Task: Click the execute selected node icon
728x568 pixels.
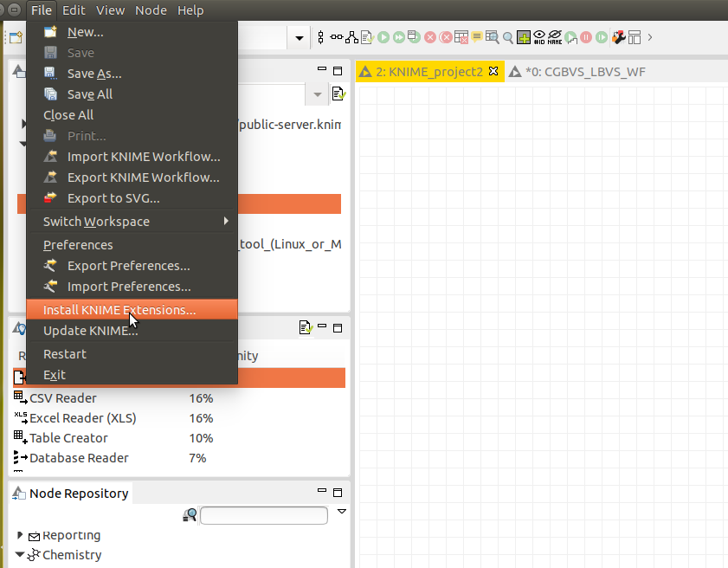Action: 383,37
